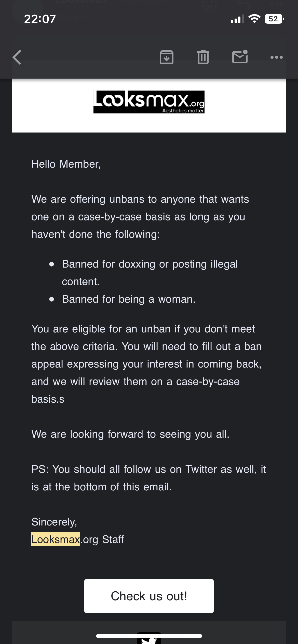
Task: Tap the Looksmax.org logo banner
Action: pyautogui.click(x=149, y=102)
